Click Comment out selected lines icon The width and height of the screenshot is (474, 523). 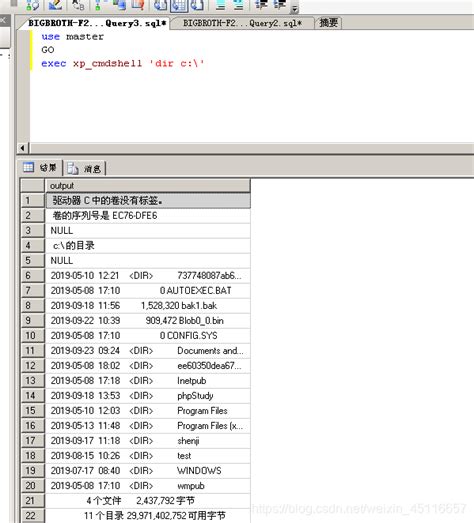[x=220, y=5]
